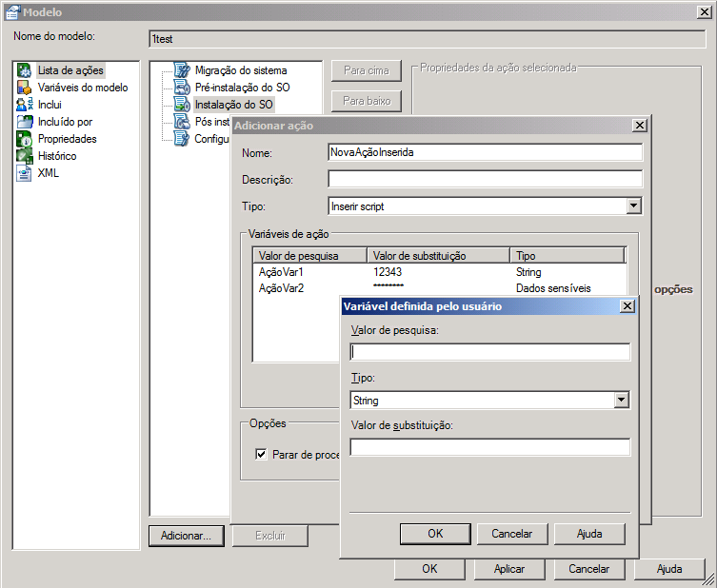Open the Inclui sidebar icon

coord(25,105)
